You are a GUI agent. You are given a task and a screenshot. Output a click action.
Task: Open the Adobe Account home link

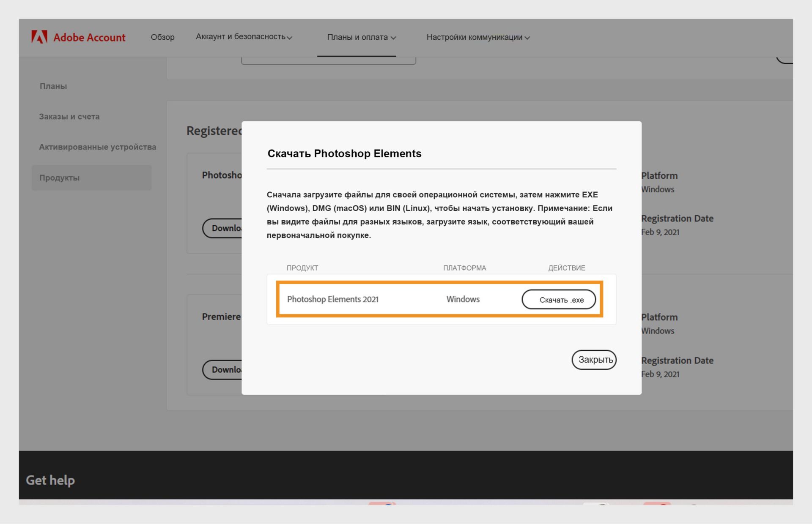tap(89, 38)
